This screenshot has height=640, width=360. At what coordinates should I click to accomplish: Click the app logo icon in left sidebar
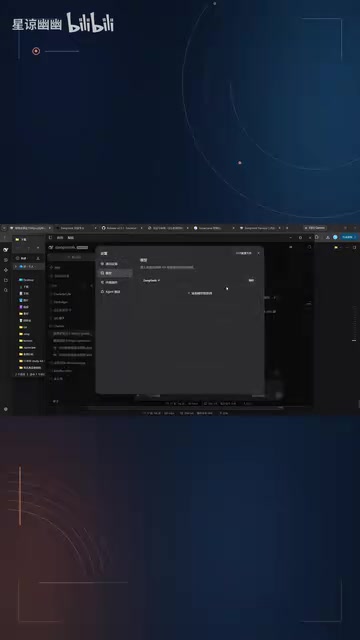tap(6, 250)
